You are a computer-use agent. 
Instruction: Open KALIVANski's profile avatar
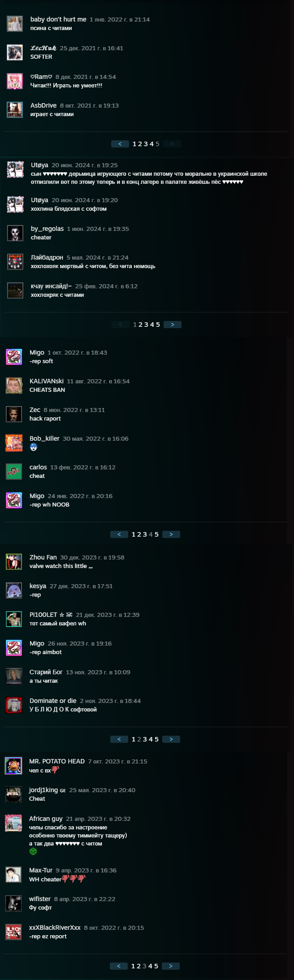(x=14, y=386)
